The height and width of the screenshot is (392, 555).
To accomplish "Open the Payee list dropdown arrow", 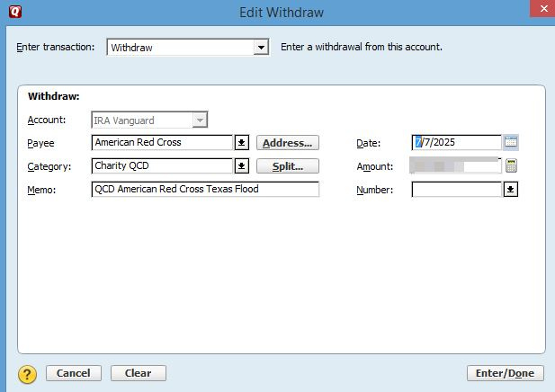I will point(242,143).
